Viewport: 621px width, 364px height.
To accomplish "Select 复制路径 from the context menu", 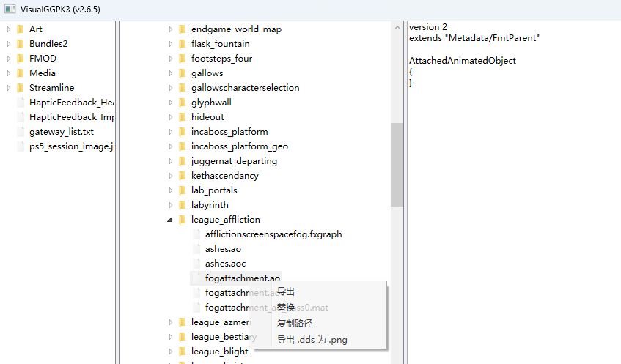I will (295, 324).
